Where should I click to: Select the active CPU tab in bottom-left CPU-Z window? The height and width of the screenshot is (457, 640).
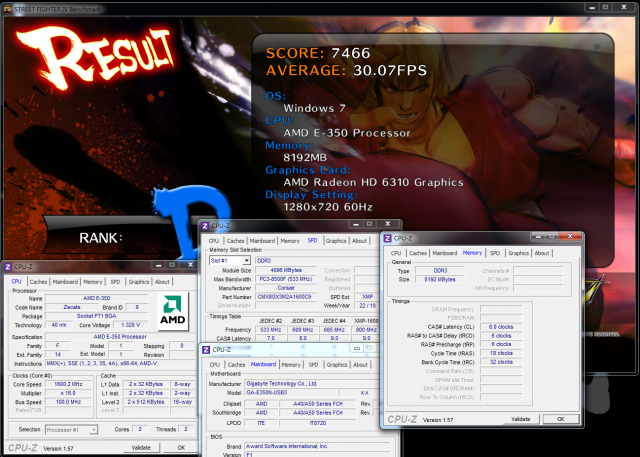(x=16, y=282)
